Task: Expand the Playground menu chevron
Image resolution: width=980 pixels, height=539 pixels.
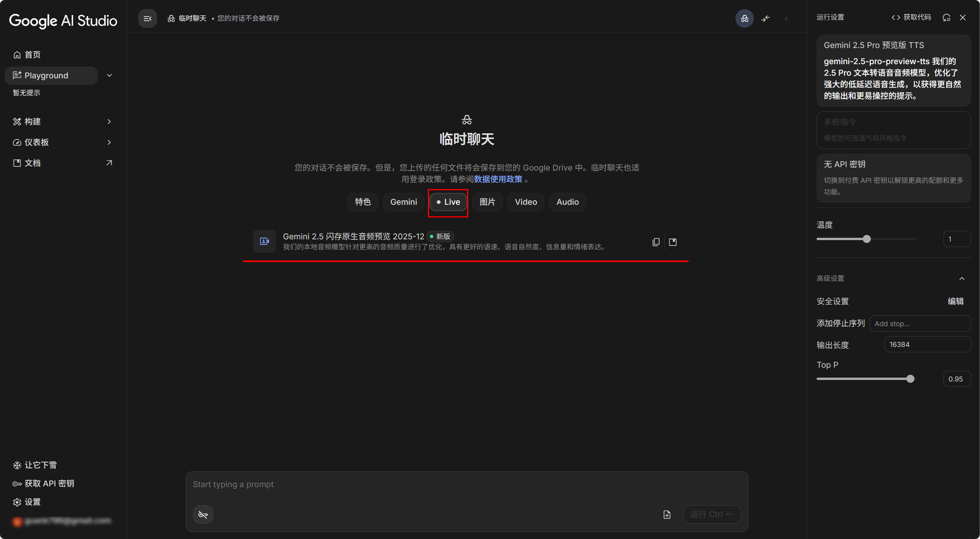Action: [109, 75]
